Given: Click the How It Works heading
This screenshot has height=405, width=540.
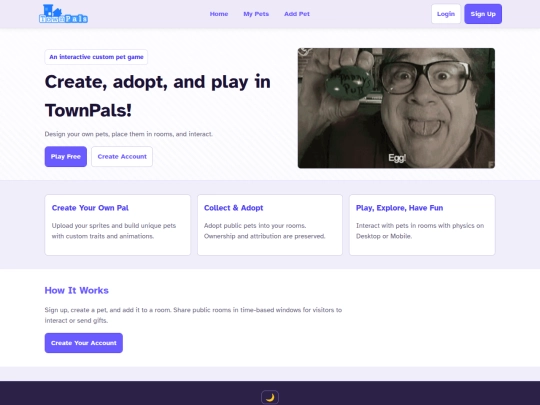Looking at the screenshot, I should point(76,291).
